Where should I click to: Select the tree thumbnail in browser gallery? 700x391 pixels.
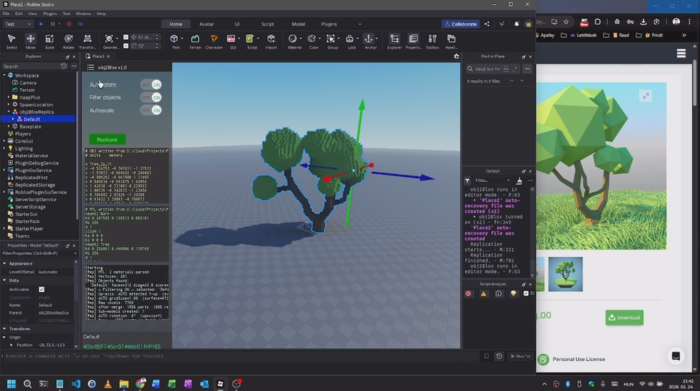(565, 274)
